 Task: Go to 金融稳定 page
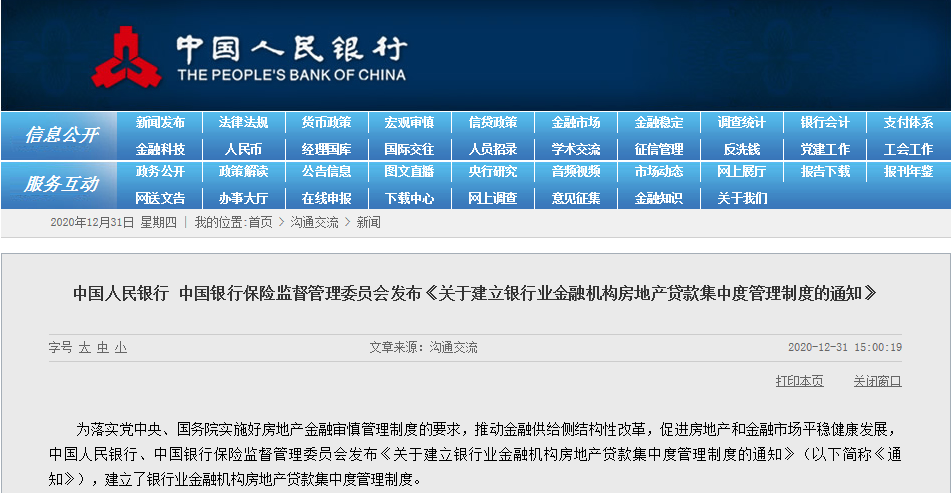point(659,122)
